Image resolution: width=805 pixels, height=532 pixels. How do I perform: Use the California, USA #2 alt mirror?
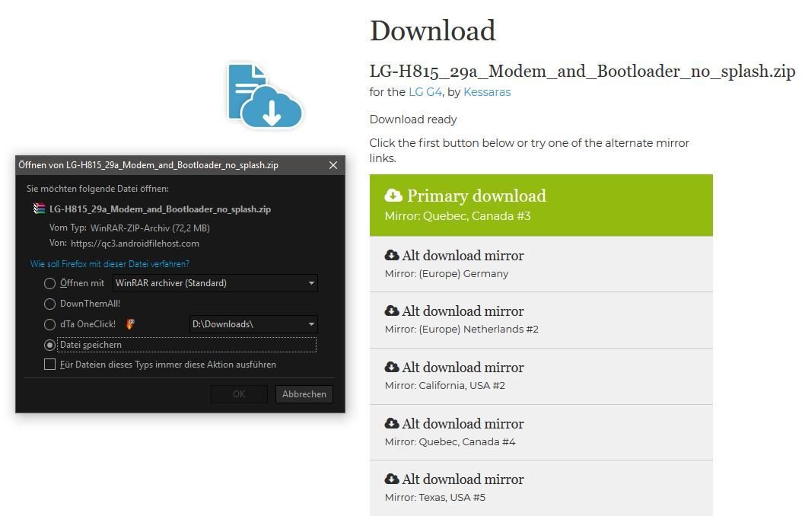(x=541, y=377)
